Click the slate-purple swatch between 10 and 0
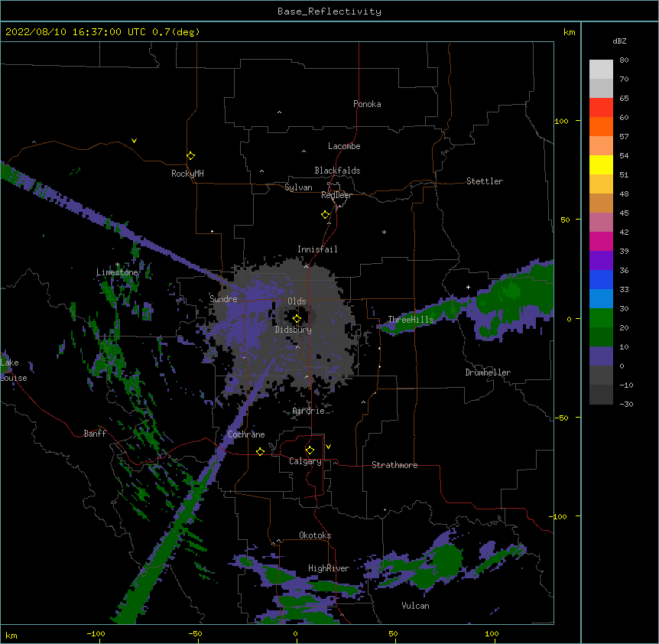The width and height of the screenshot is (659, 644). click(601, 356)
